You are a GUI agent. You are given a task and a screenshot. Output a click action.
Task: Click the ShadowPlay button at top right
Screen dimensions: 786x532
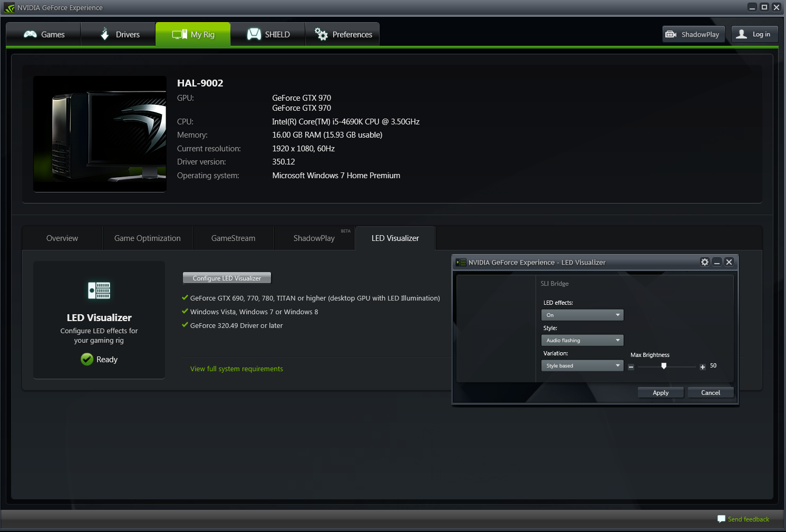[694, 34]
